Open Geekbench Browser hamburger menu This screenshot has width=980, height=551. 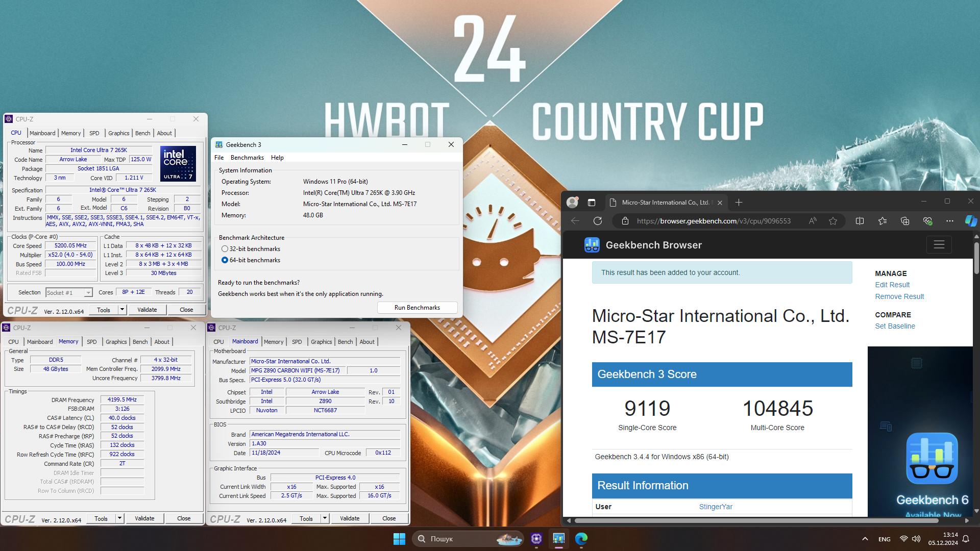pos(939,245)
